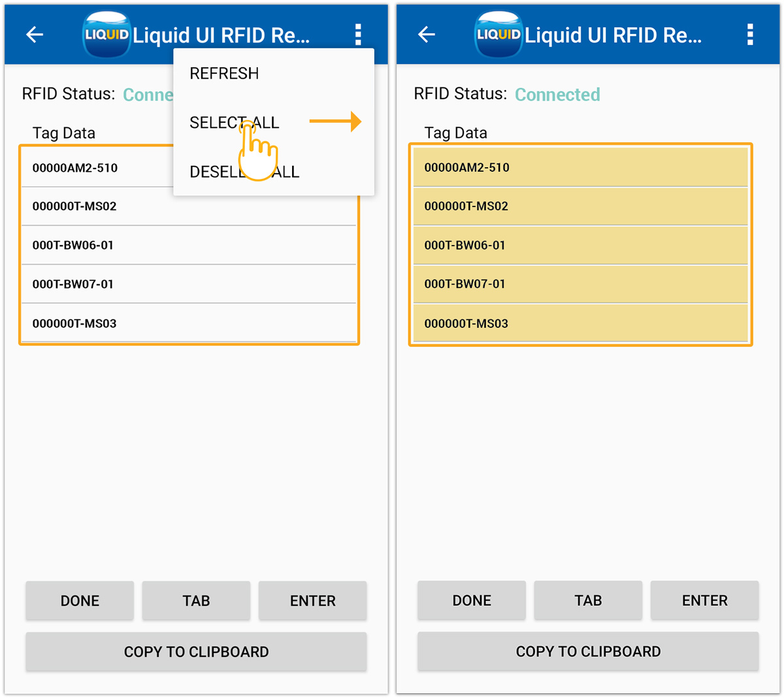Choose REFRESH from the popup menu
Image resolution: width=784 pixels, height=698 pixels.
pos(224,73)
